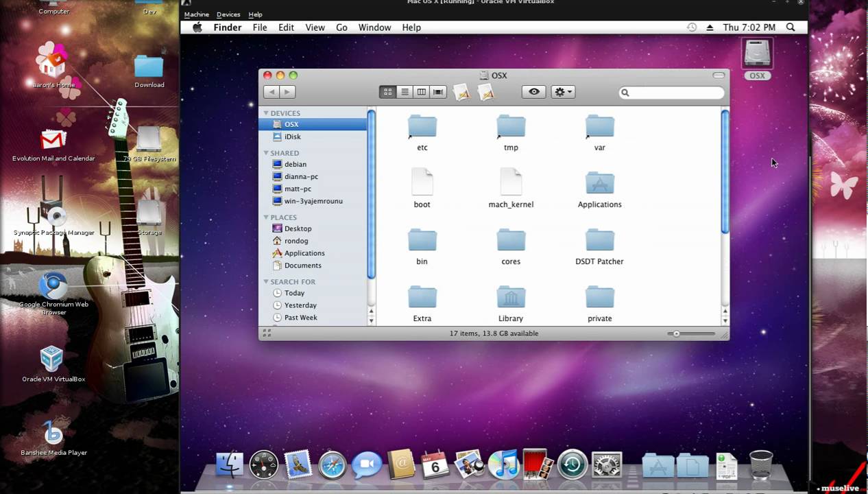Click the Finder search field
Image resolution: width=868 pixels, height=494 pixels.
click(672, 92)
